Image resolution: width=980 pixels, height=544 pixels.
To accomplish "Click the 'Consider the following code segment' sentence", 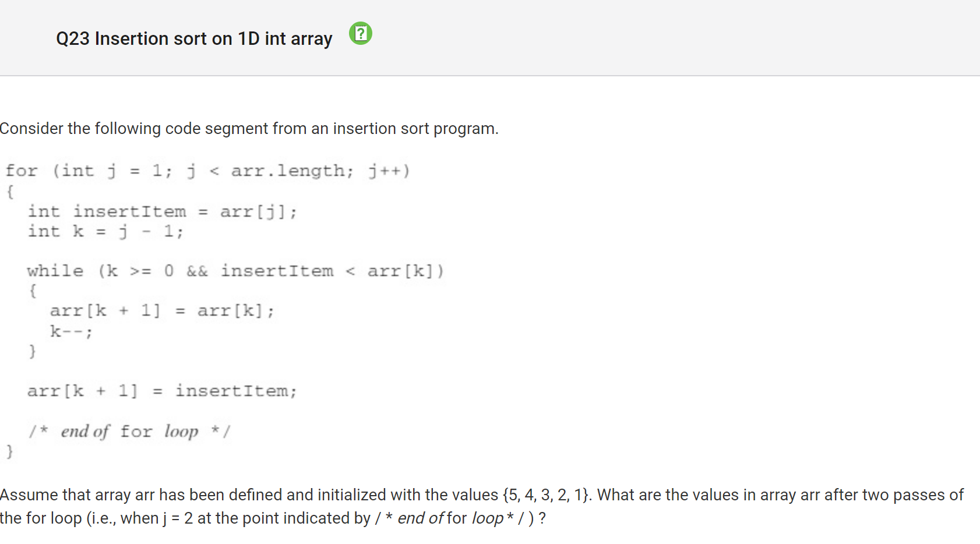I will [x=249, y=128].
